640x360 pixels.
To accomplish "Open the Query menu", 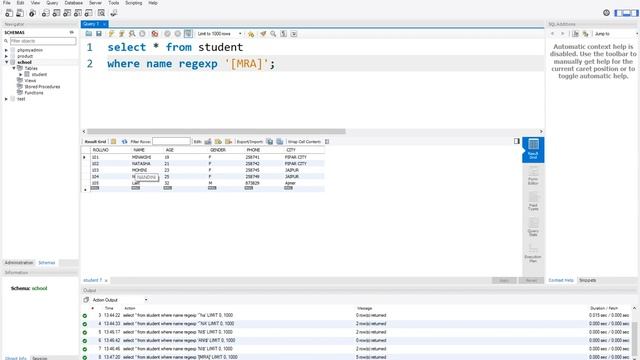I will (x=52, y=3).
